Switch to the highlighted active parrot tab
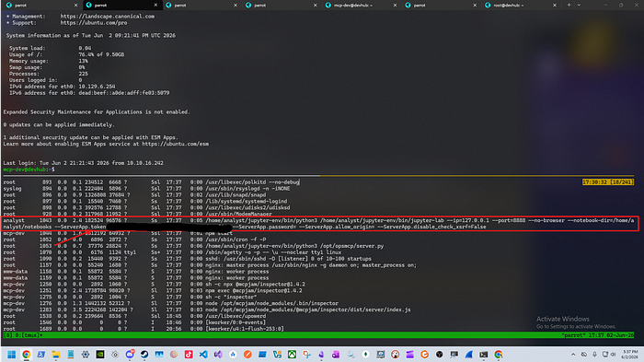Image resolution: width=644 pixels, height=362 pixels. click(121, 5)
